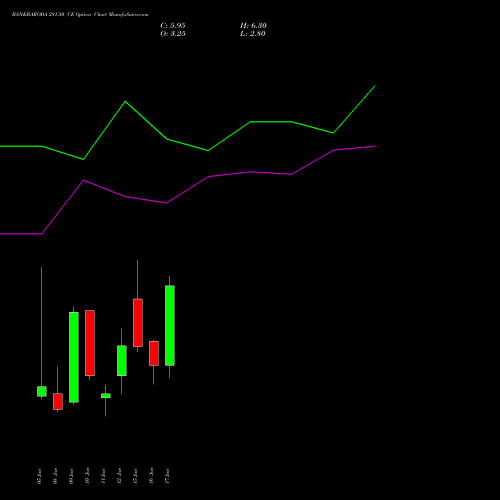Click the last tall green candle above 17 Jun
Viewport: 500px width, 500px height.
click(x=170, y=326)
